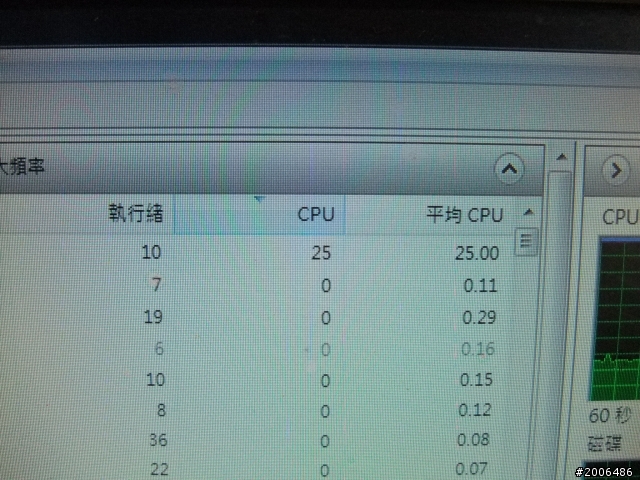Select the thread count 7 cell
The width and height of the screenshot is (640, 480).
[x=156, y=284]
